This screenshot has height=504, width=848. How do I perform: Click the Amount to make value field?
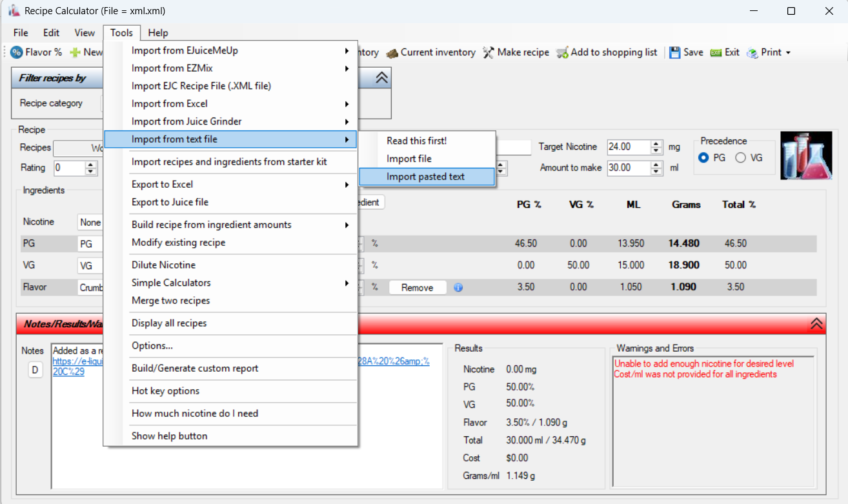628,168
